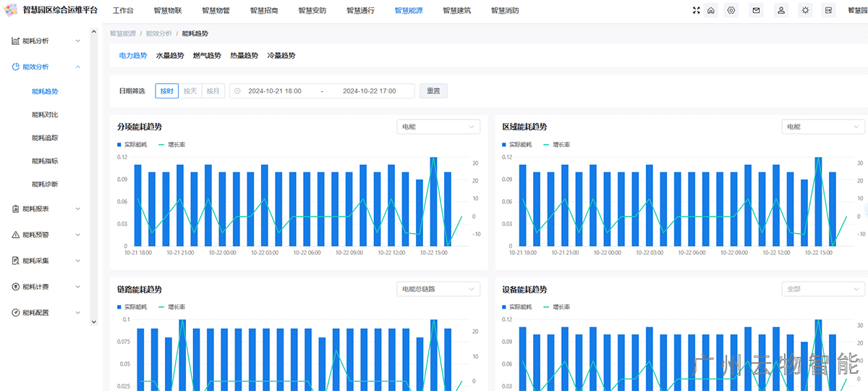Click the logout icon in header
The image size is (868, 391).
[x=828, y=11]
